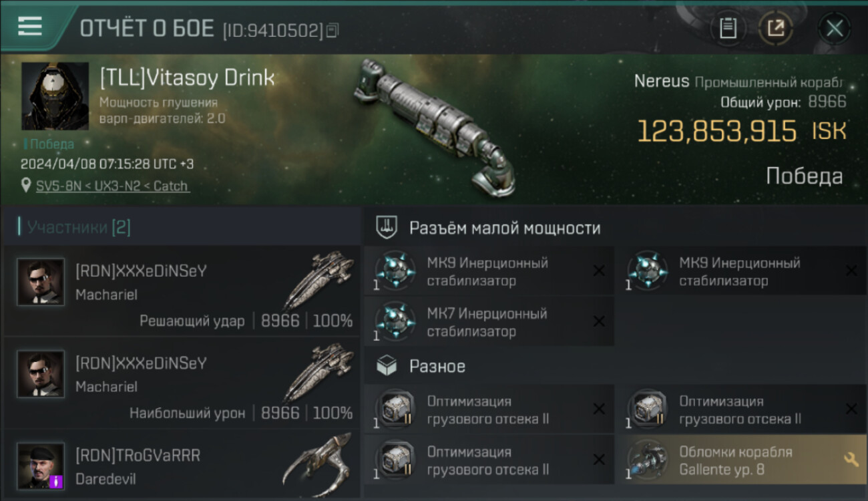Click wrench icon on Gallente wreckage
Viewport: 868px width, 501px height.
pyautogui.click(x=851, y=460)
